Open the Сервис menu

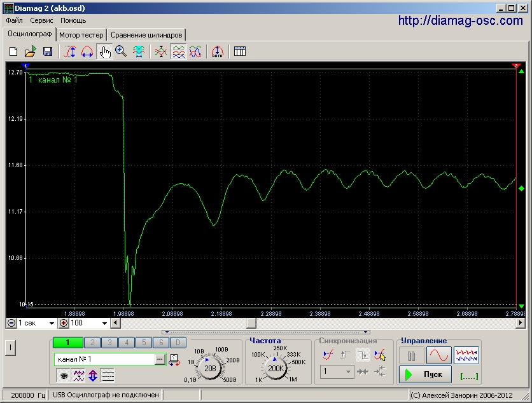41,20
